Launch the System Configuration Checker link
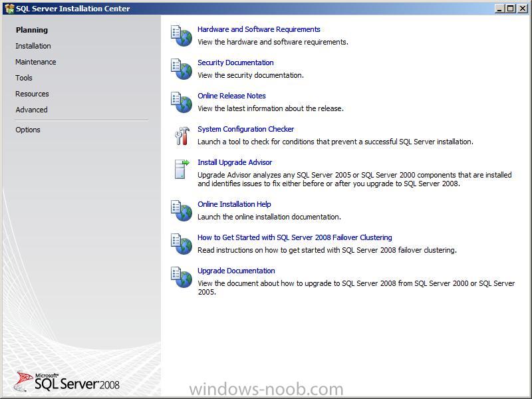The height and width of the screenshot is (399, 532). (245, 129)
